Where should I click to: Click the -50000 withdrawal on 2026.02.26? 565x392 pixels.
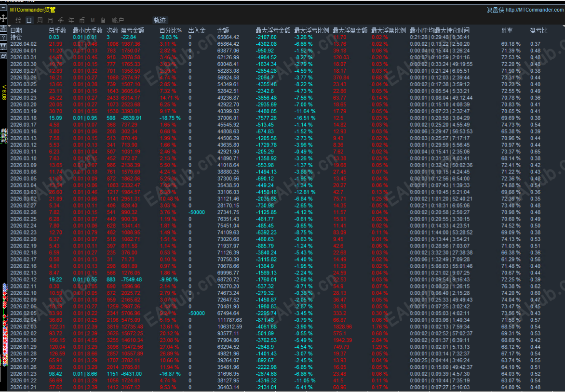pyautogui.click(x=196, y=212)
